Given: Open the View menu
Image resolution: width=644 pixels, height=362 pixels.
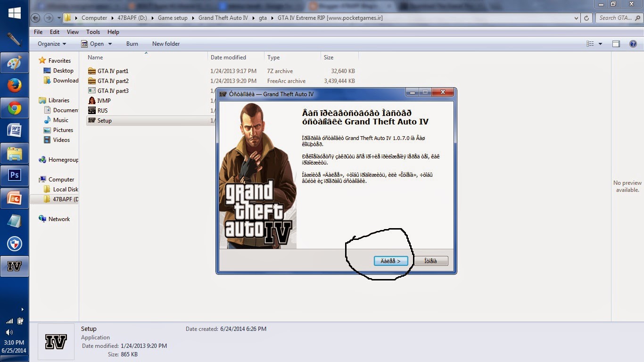Looking at the screenshot, I should pos(73,32).
